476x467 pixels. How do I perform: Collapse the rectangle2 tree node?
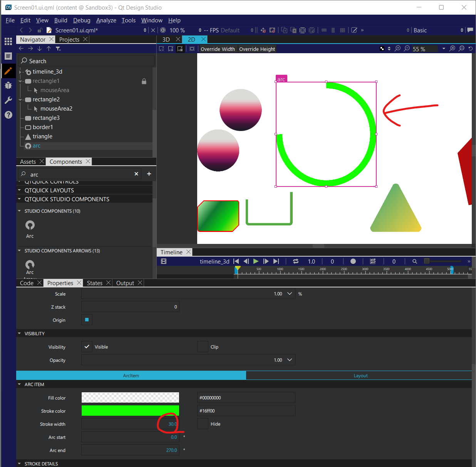[21, 99]
